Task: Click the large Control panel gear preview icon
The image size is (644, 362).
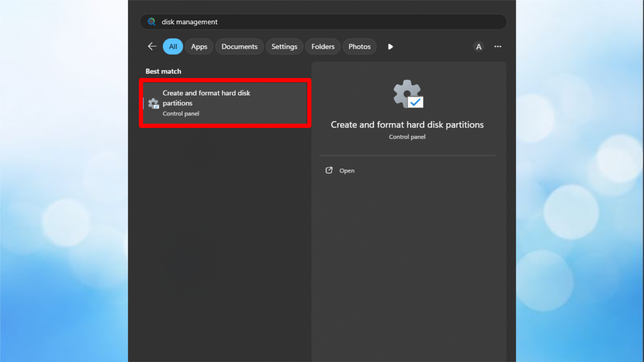Action: pos(407,94)
